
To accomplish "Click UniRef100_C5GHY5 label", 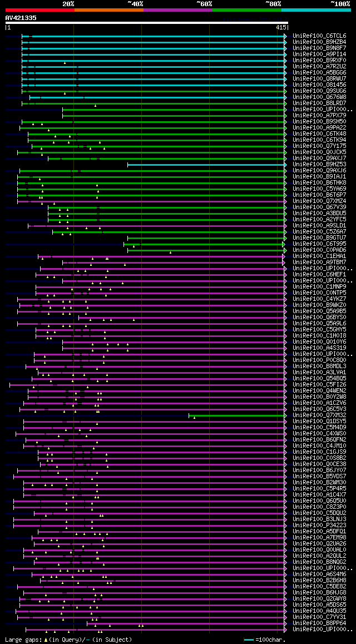I will coord(319,330).
